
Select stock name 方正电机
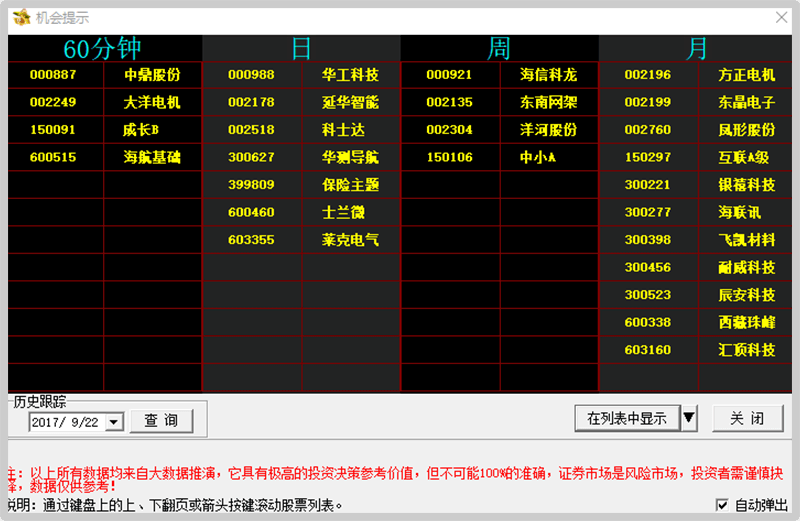pyautogui.click(x=747, y=75)
